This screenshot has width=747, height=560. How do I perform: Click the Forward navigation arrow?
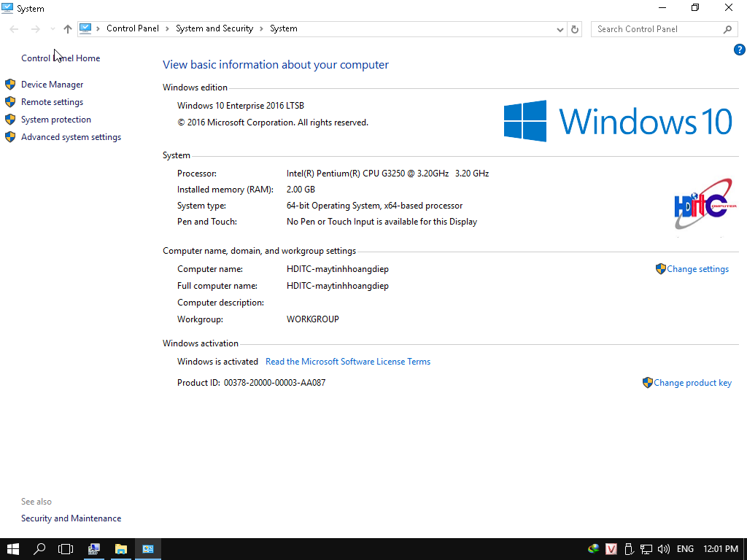pyautogui.click(x=35, y=29)
